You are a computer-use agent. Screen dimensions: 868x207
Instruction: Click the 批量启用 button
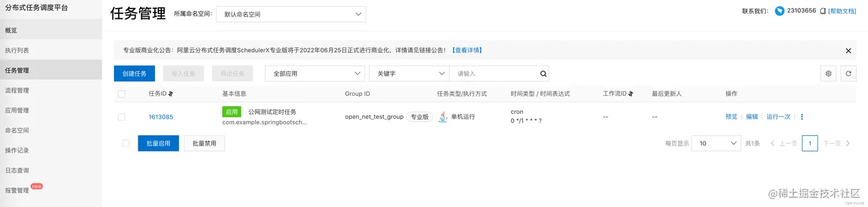pos(158,143)
